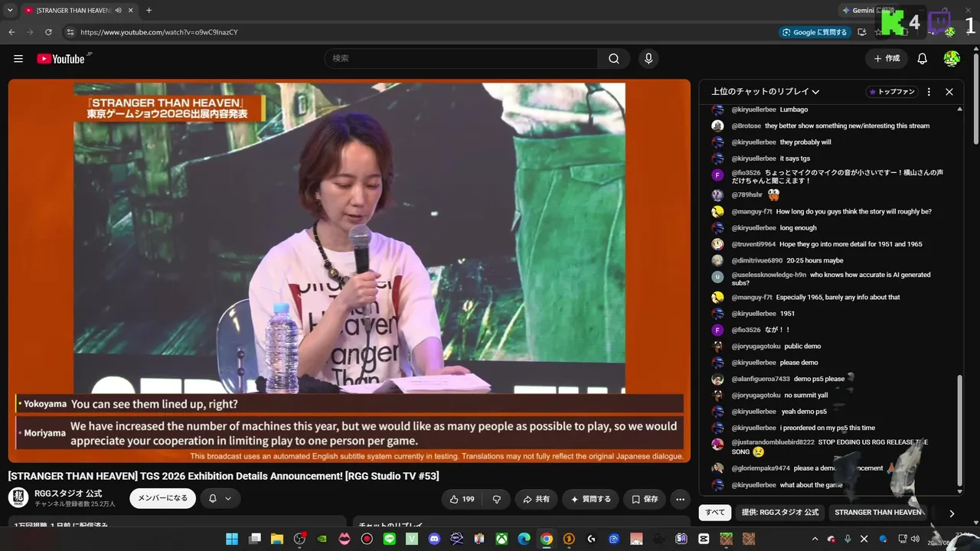
Task: Click the メンバーになる join button
Action: point(162,499)
